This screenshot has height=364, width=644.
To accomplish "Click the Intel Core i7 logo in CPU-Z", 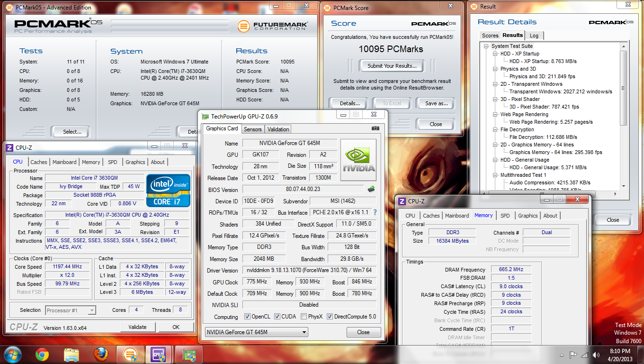I will pyautogui.click(x=168, y=191).
